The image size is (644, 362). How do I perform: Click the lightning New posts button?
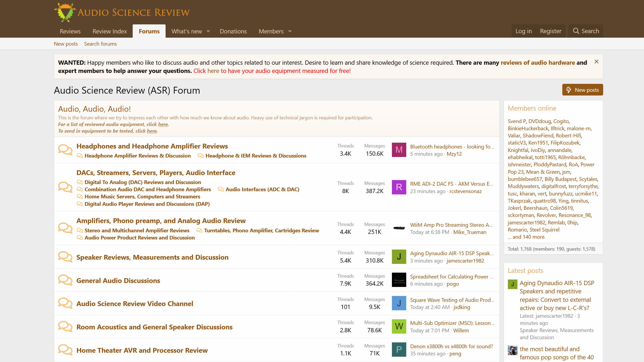pos(582,90)
